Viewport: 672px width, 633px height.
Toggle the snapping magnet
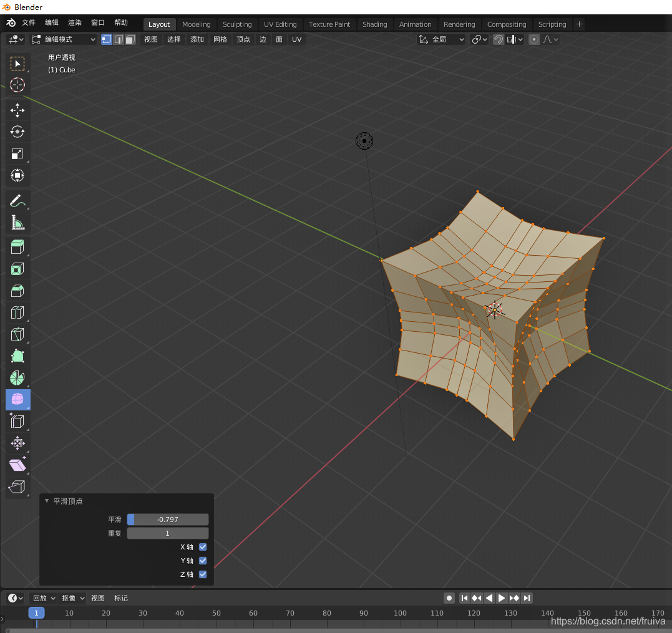498,39
